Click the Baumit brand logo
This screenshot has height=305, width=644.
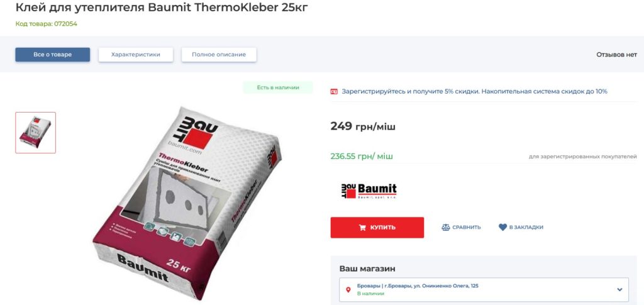[x=369, y=191]
